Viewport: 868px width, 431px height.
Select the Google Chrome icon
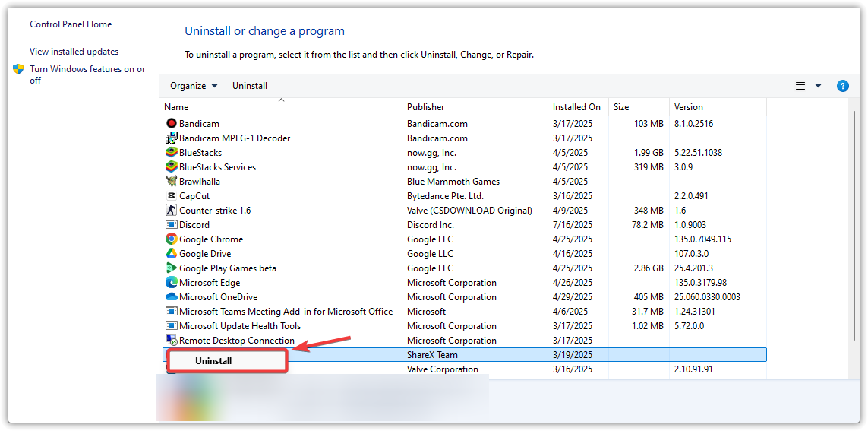tap(171, 239)
